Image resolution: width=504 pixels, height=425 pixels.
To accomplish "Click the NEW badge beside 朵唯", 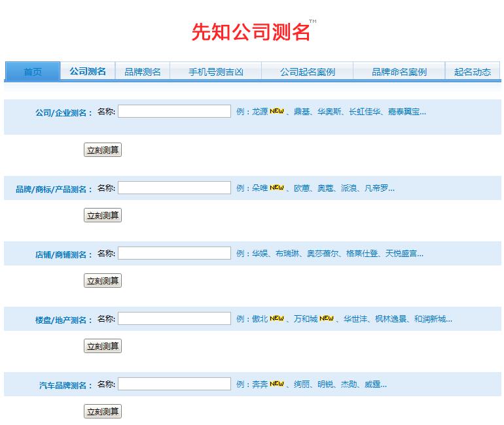I will pos(277,188).
